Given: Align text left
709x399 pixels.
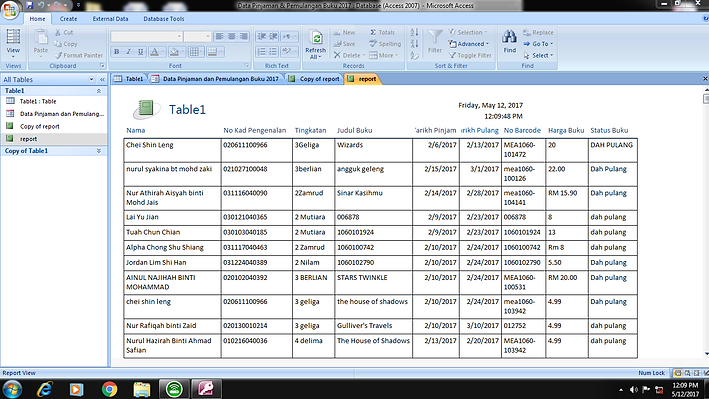Looking at the screenshot, I should [219, 36].
